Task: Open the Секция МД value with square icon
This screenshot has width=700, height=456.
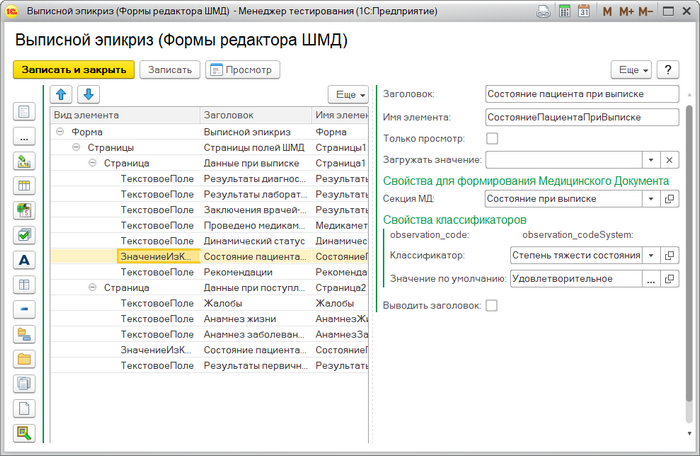Action: (x=669, y=199)
